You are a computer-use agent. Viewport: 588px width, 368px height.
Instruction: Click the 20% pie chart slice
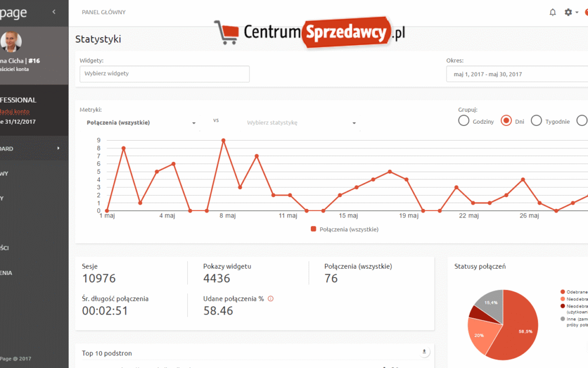tap(481, 335)
